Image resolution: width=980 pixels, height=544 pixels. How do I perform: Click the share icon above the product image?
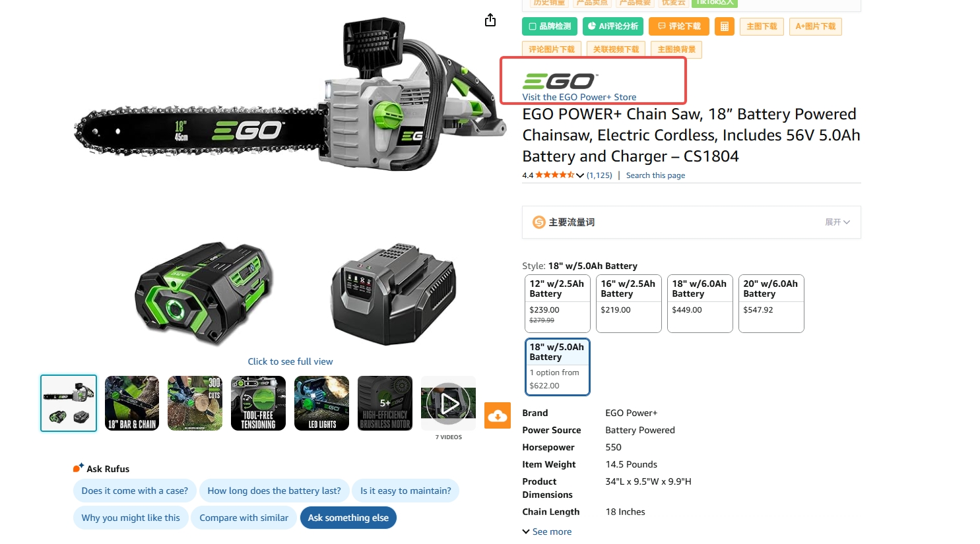click(x=490, y=20)
